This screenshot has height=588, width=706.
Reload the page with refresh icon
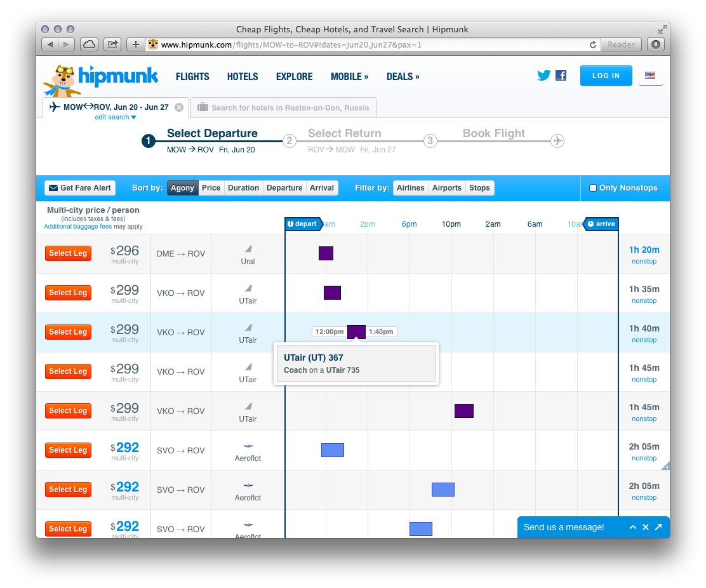click(593, 44)
